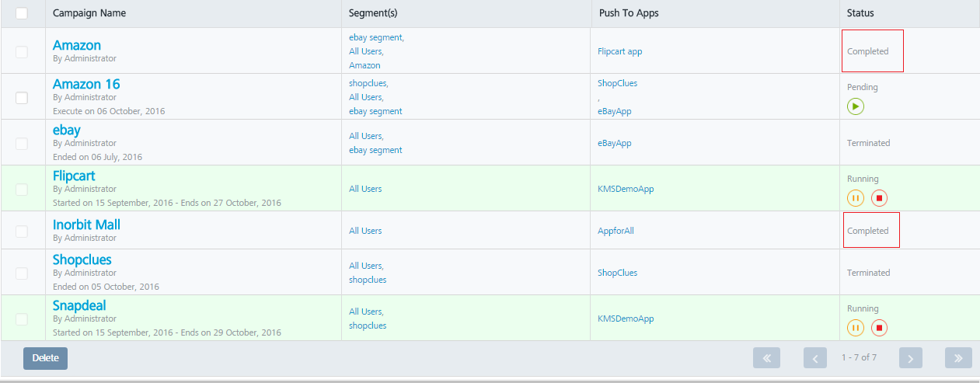Open ebay segment link in Amazon row

coord(376,37)
